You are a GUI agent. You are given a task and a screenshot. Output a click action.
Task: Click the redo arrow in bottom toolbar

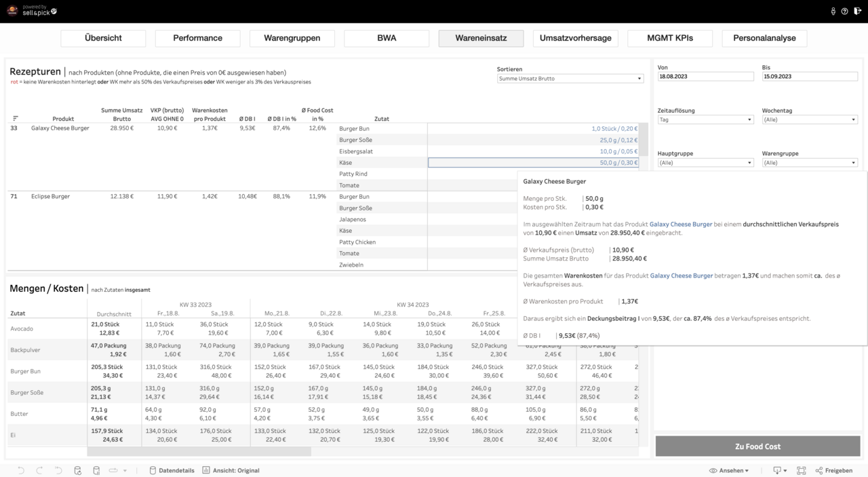pos(39,470)
